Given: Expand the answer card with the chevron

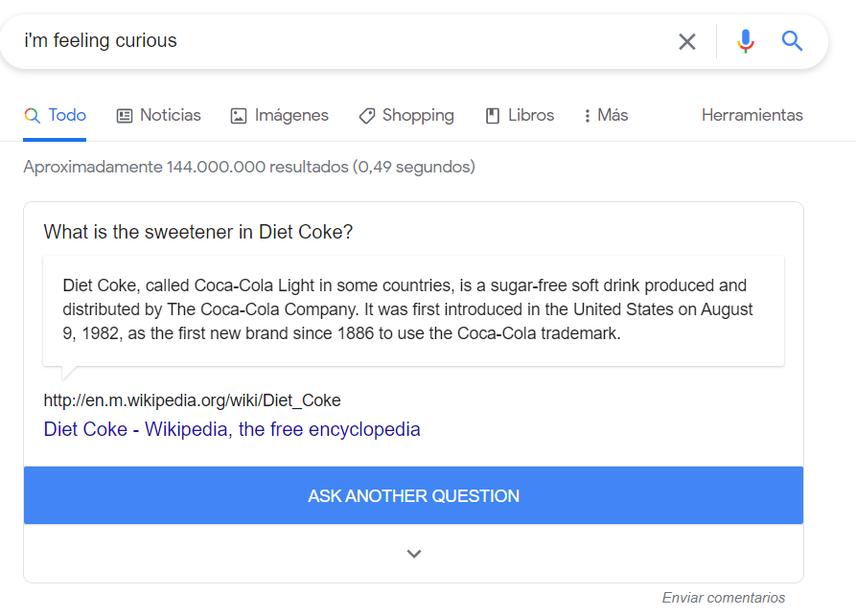Looking at the screenshot, I should pyautogui.click(x=414, y=554).
